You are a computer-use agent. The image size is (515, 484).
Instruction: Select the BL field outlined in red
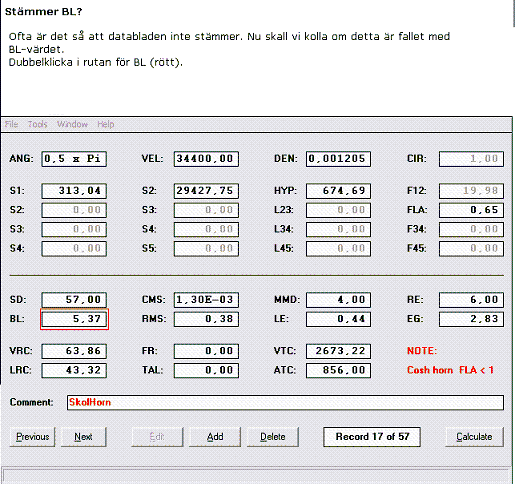coord(74,319)
